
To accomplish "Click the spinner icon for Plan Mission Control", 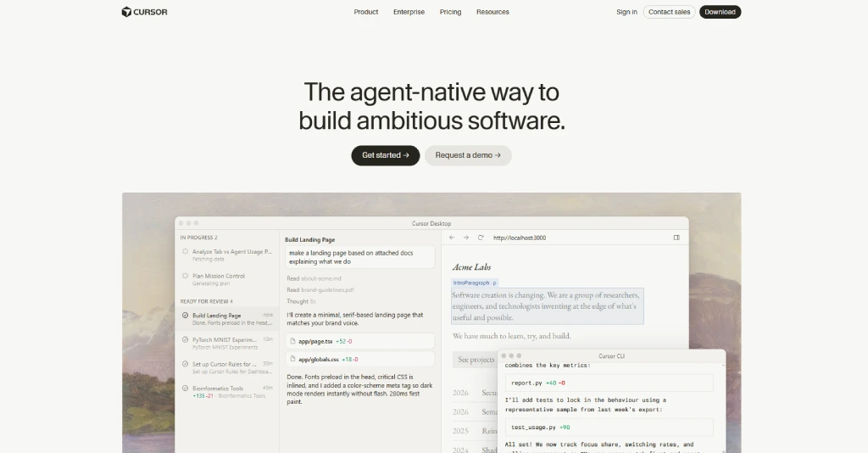I will (x=185, y=276).
